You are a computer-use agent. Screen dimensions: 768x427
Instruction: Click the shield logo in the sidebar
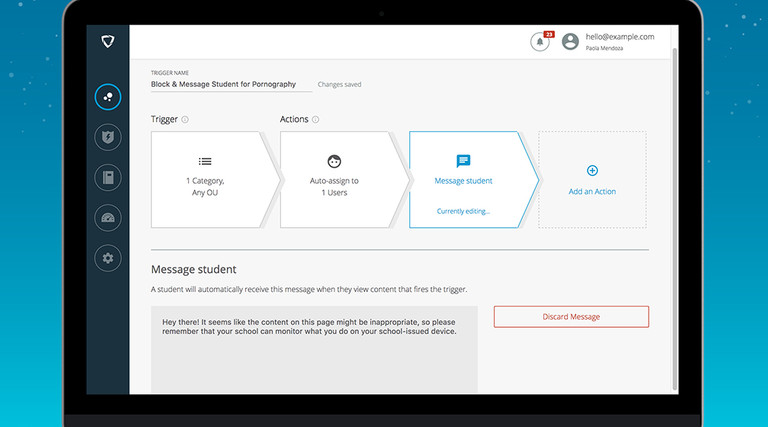point(108,42)
